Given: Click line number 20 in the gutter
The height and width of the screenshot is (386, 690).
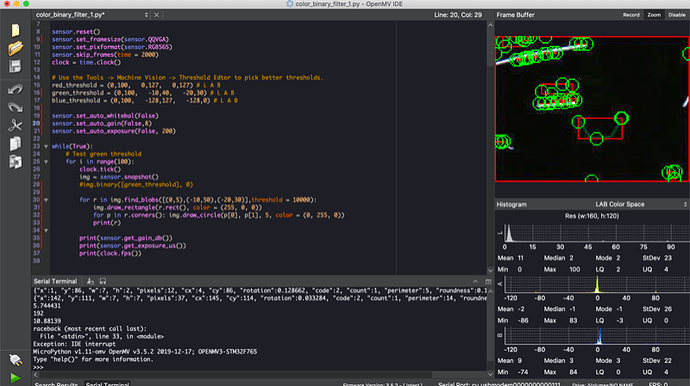Looking at the screenshot, I should point(36,124).
